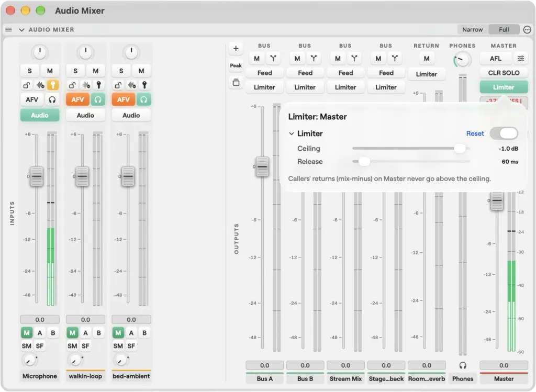
Task: Click the waveform icon on bed-ambient channel
Action: [132, 85]
